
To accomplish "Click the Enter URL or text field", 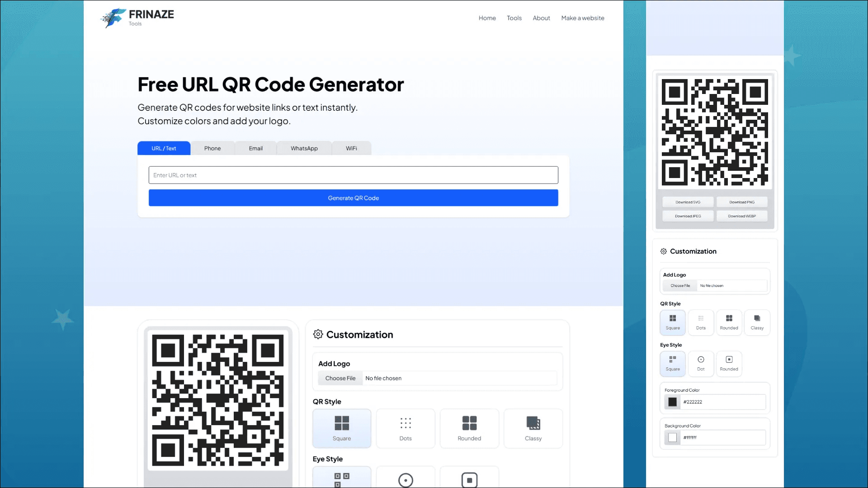I will tap(353, 175).
